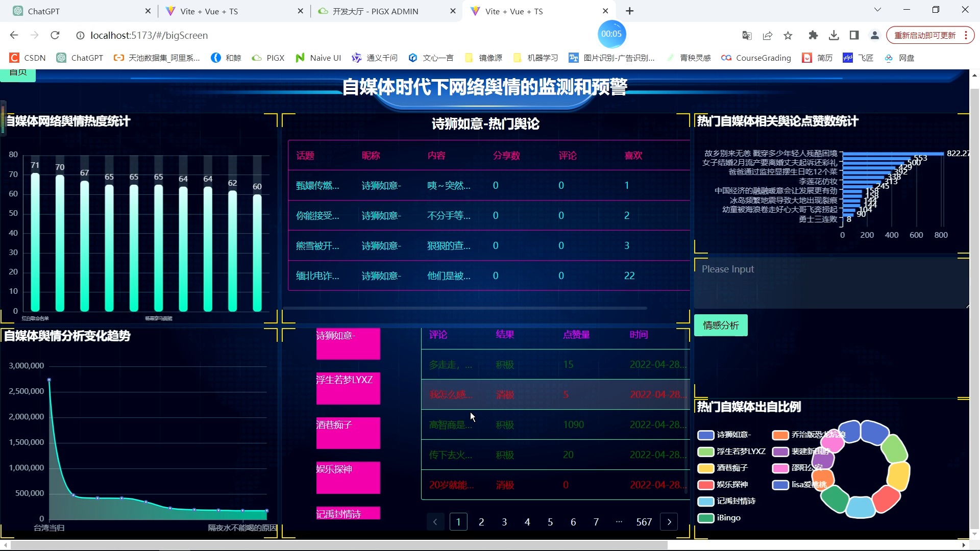Open the downloads icon
The height and width of the screenshot is (551, 980).
coord(834,35)
